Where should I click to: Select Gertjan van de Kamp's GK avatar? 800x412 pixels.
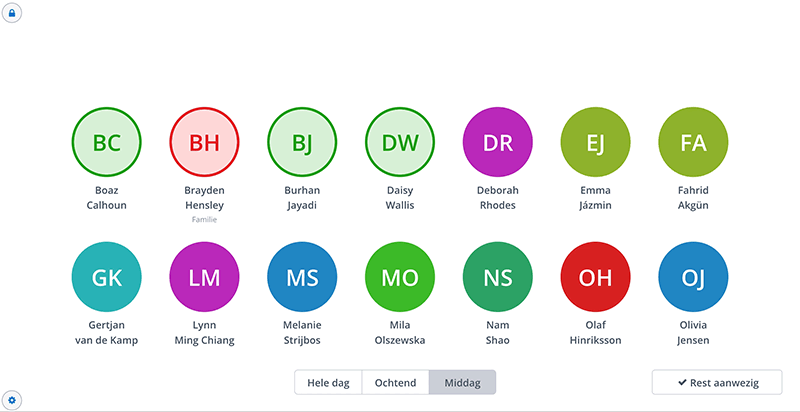[x=107, y=277]
